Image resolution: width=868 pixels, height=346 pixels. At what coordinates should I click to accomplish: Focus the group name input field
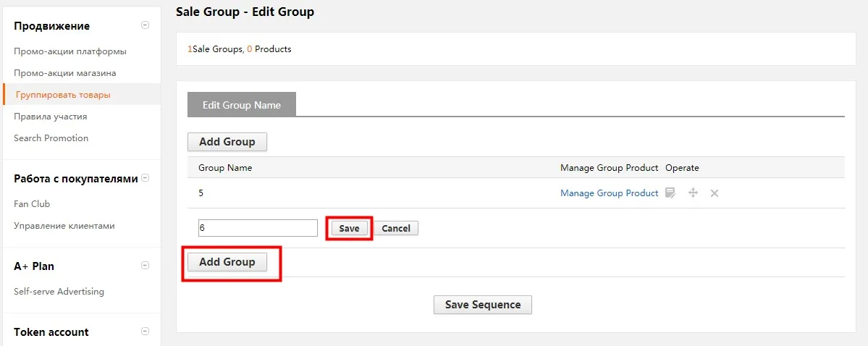tap(258, 228)
